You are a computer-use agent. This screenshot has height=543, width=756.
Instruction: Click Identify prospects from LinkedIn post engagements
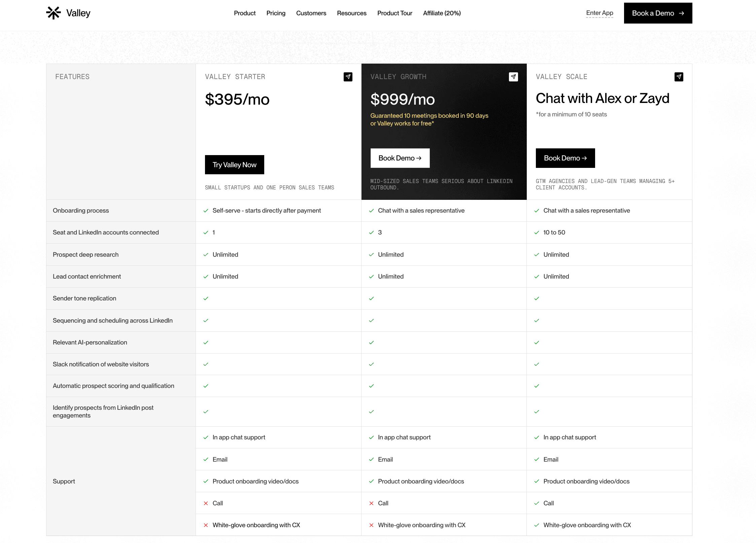[103, 411]
